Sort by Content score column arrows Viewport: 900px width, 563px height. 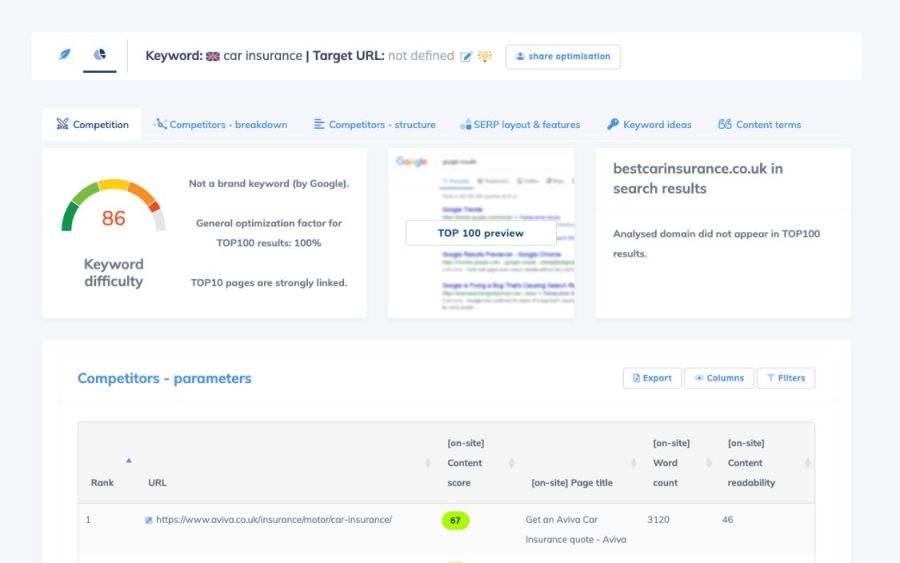pyautogui.click(x=511, y=463)
